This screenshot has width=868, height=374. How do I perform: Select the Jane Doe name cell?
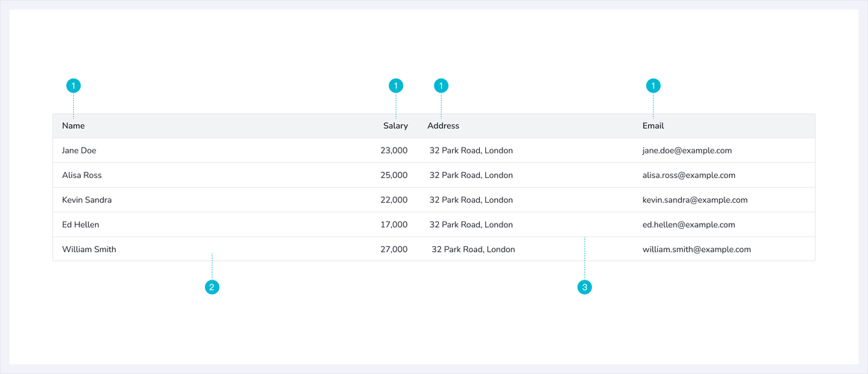coord(79,150)
